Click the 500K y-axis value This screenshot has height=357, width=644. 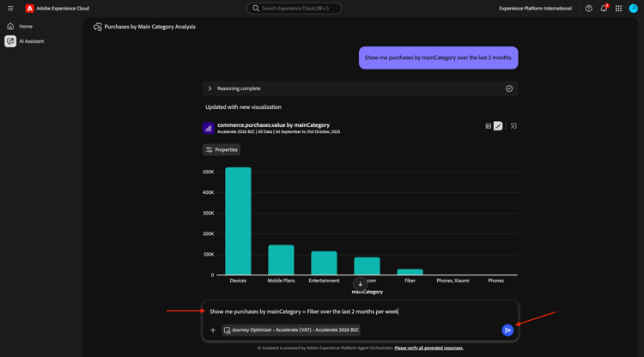click(209, 172)
